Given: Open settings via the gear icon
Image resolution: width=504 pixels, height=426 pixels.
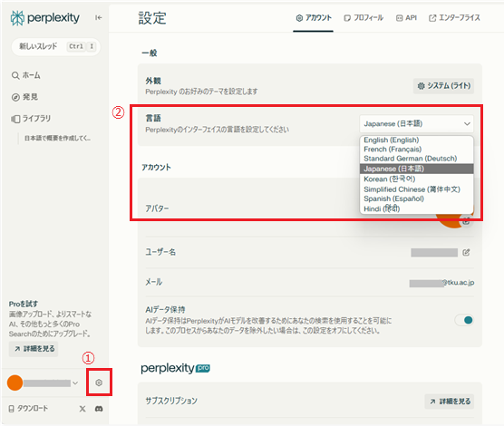Looking at the screenshot, I should [x=99, y=382].
